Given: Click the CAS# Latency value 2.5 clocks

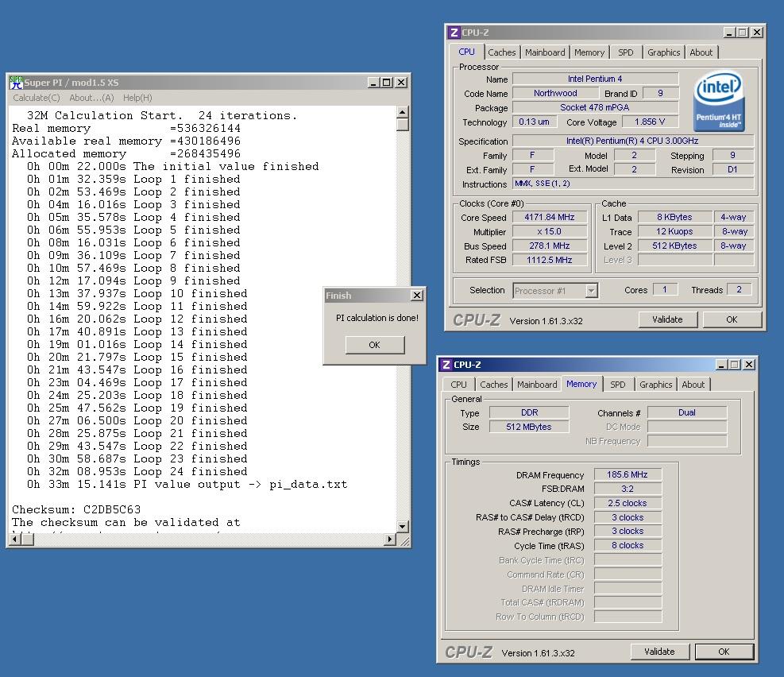Looking at the screenshot, I should pyautogui.click(x=628, y=503).
